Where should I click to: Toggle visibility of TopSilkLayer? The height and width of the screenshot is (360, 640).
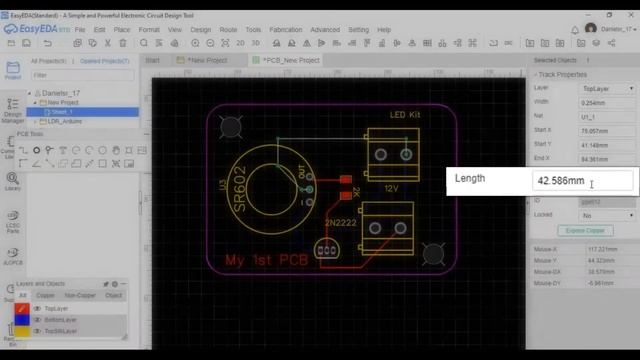[38, 331]
